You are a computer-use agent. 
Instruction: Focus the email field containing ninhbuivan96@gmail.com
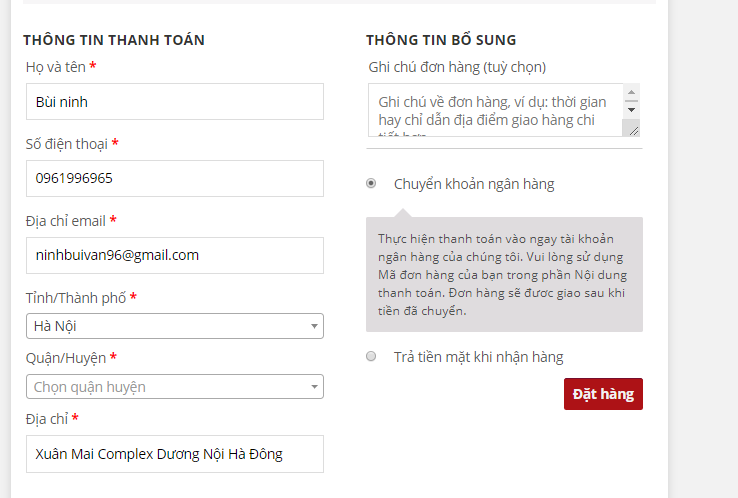[174, 255]
